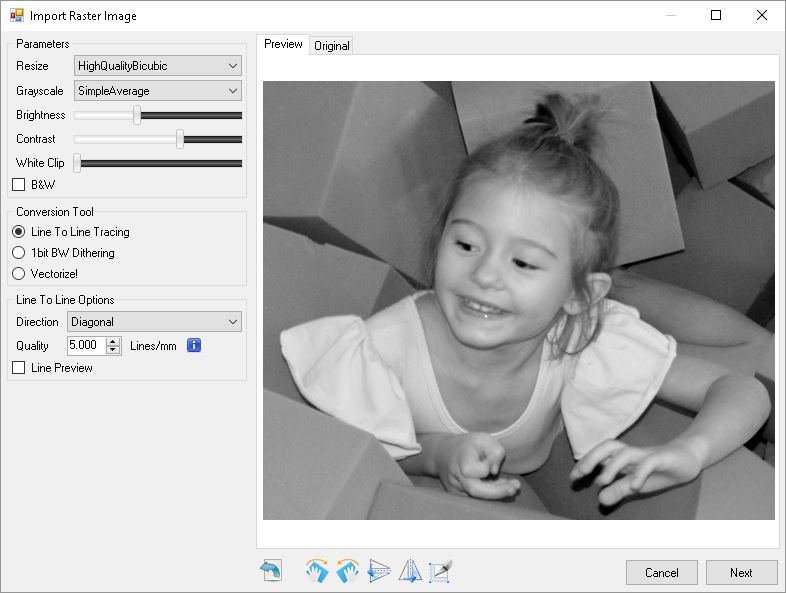Rotate the image counter-clockwise
786x593 pixels.
[x=347, y=571]
